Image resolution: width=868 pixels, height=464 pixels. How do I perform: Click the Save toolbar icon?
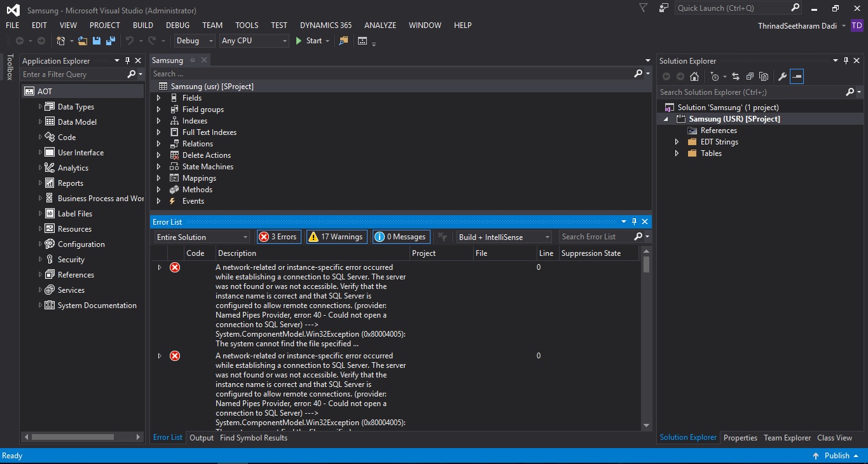tap(97, 41)
